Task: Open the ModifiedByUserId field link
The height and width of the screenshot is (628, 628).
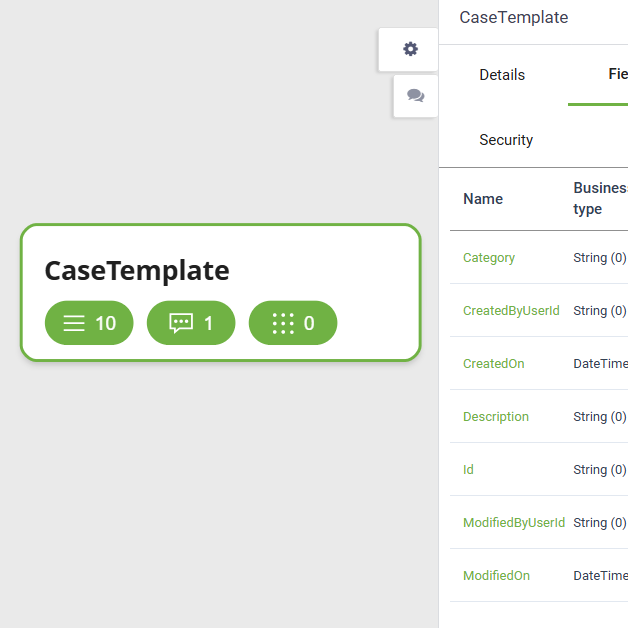Action: pyautogui.click(x=514, y=523)
